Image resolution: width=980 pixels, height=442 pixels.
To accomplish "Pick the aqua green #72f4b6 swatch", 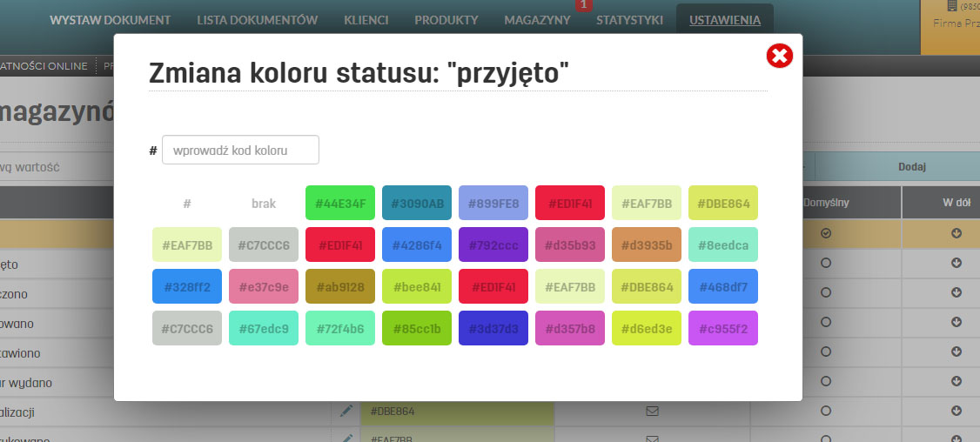I will coord(340,328).
